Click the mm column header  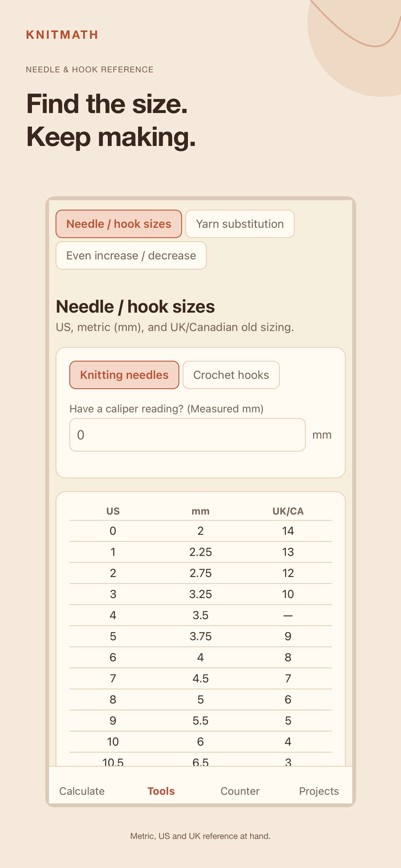200,511
